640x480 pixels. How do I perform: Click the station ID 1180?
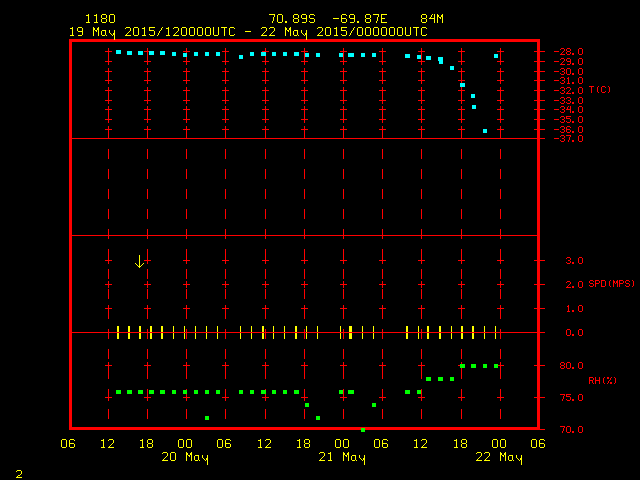click(100, 19)
